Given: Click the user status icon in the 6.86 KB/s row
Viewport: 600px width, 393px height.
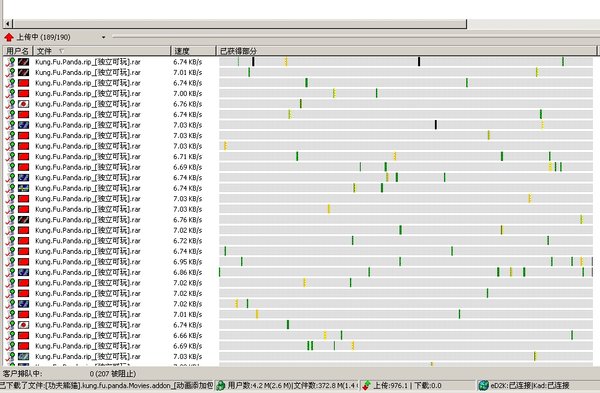Looking at the screenshot, I should coord(10,272).
